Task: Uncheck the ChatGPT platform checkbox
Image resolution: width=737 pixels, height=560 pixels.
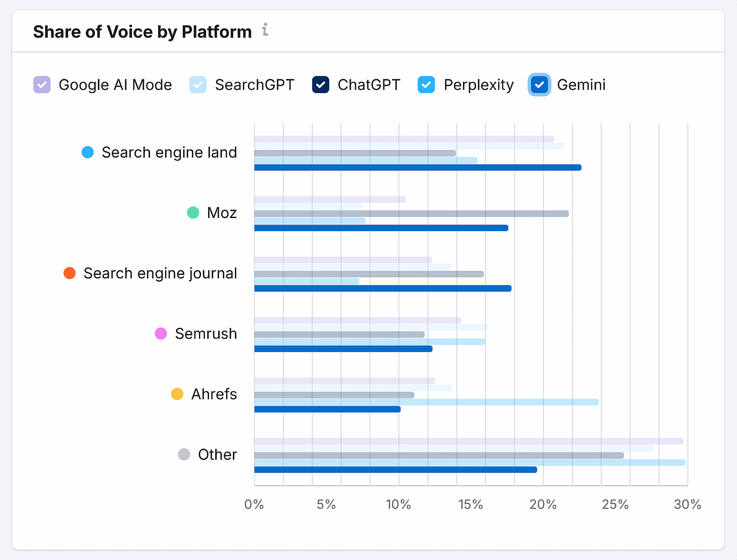Action: point(321,85)
